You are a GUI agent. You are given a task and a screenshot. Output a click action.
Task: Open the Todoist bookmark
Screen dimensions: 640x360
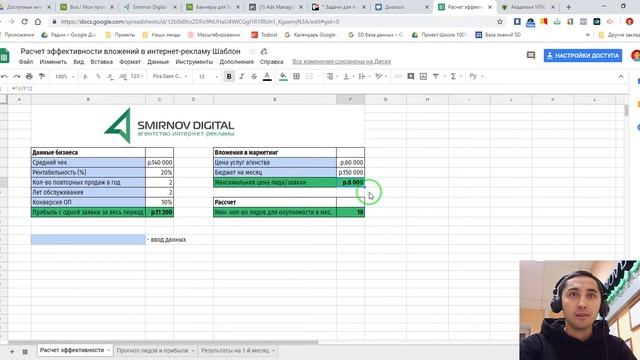point(264,35)
